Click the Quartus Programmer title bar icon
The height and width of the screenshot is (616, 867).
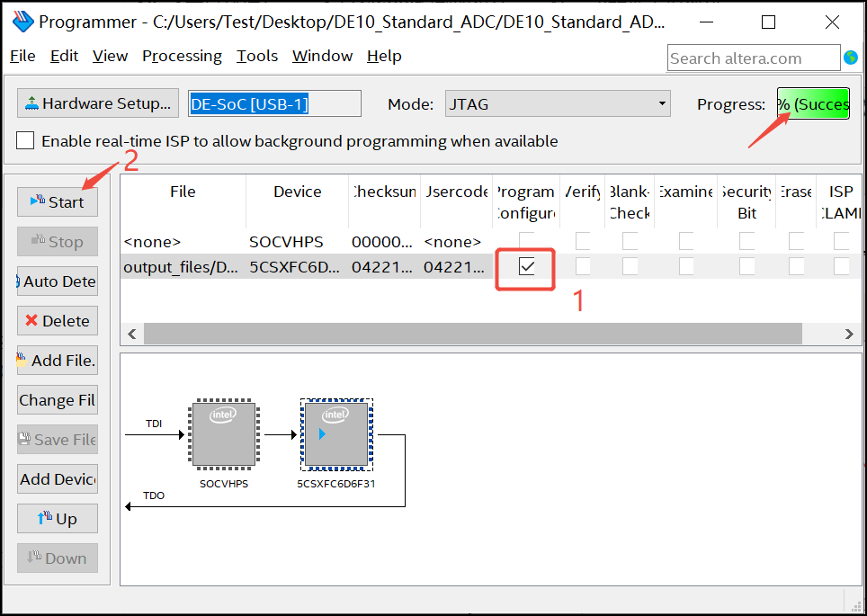click(22, 22)
